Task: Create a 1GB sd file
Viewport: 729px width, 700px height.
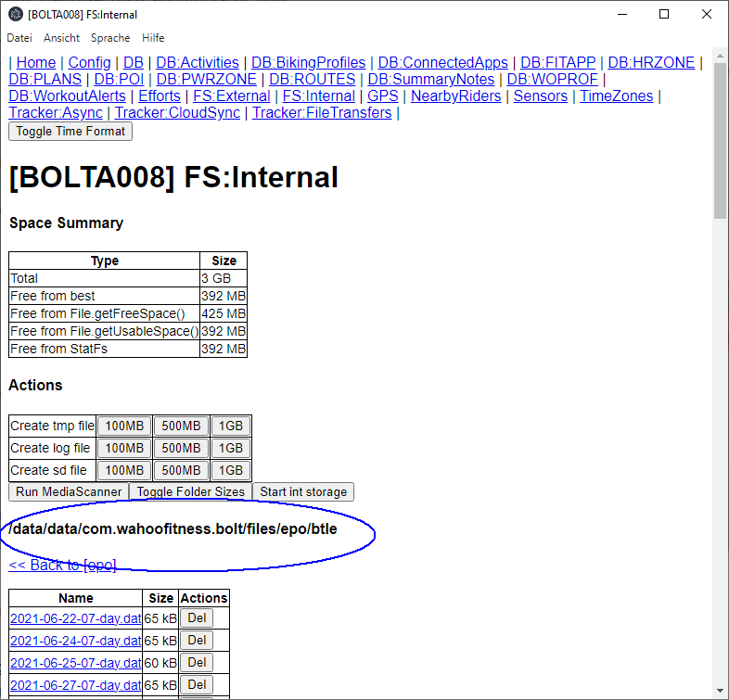Action: pos(231,470)
